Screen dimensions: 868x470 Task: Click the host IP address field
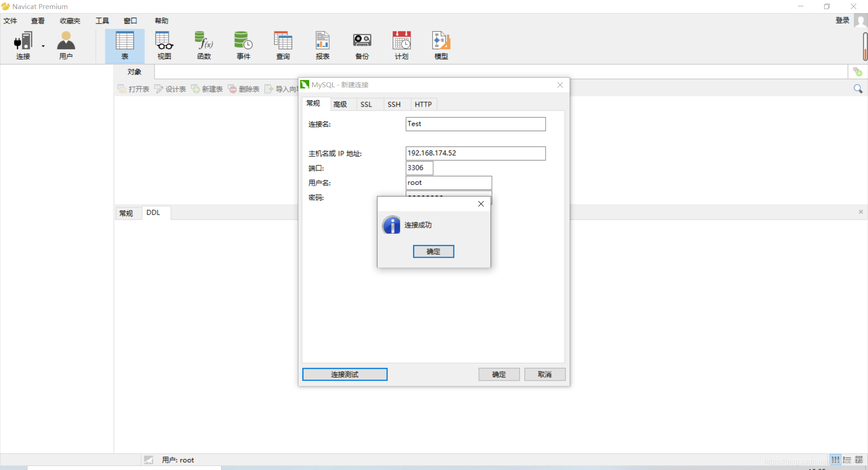pyautogui.click(x=476, y=153)
